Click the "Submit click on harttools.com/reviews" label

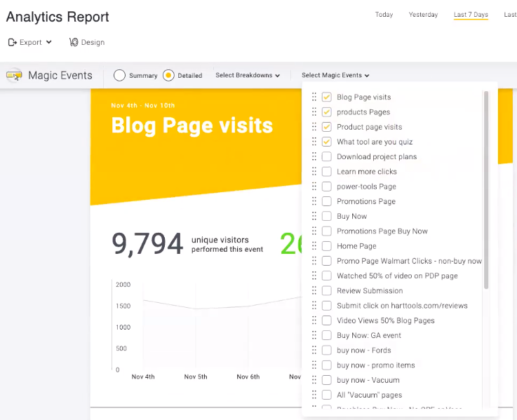tap(402, 306)
